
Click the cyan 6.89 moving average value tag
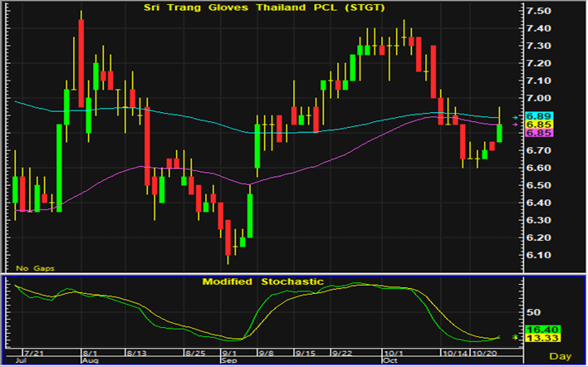click(x=539, y=115)
